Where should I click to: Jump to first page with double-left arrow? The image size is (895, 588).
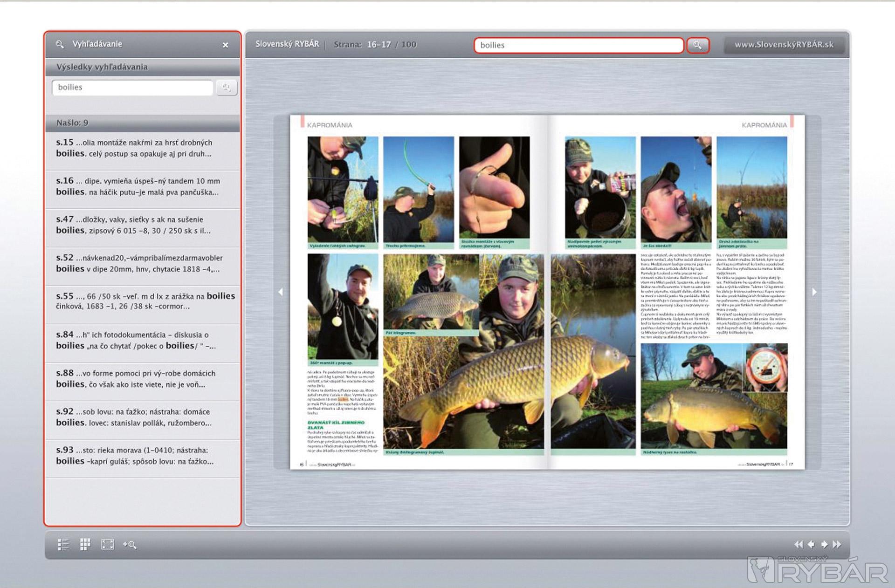coord(799,544)
